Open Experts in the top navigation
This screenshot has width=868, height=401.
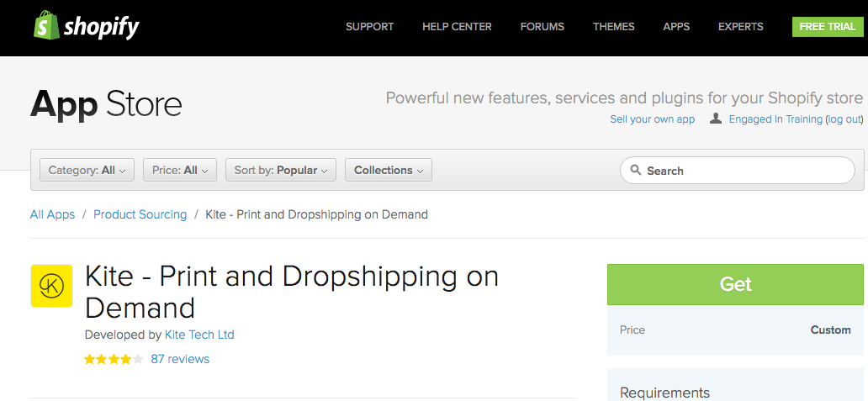[740, 27]
